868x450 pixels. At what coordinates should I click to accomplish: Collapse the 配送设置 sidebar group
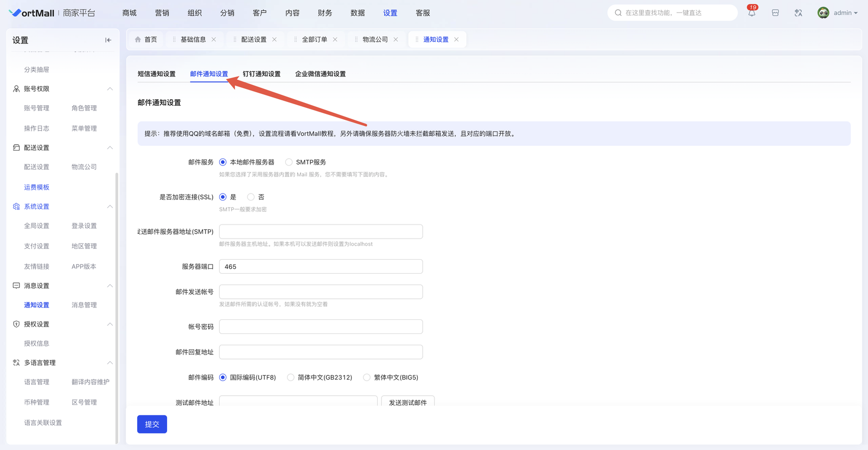pyautogui.click(x=110, y=147)
